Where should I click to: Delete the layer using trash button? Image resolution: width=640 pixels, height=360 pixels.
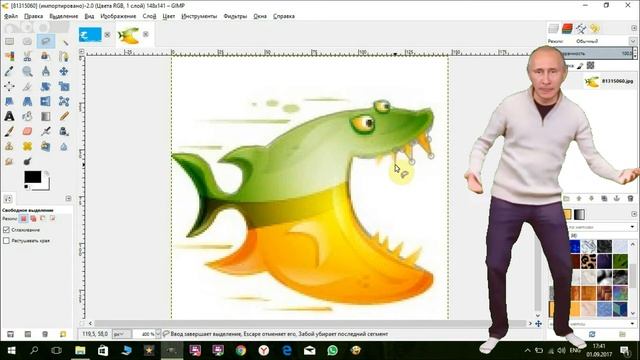click(x=630, y=198)
